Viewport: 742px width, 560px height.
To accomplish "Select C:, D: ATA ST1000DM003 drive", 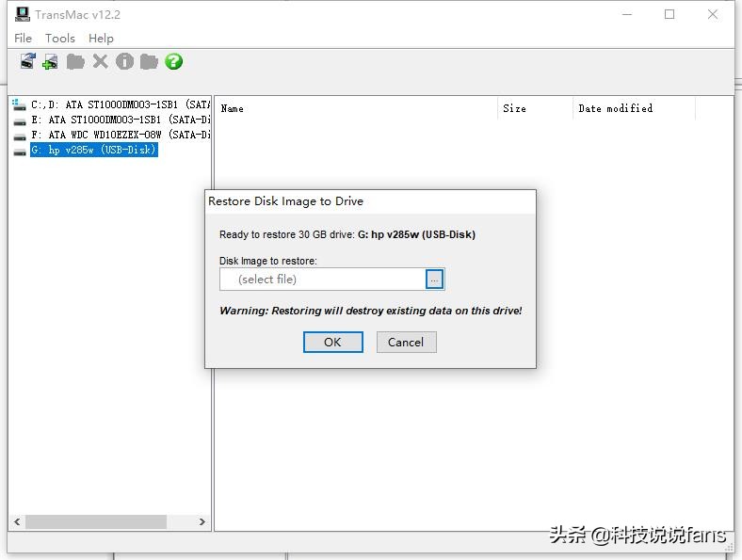I will pyautogui.click(x=121, y=104).
